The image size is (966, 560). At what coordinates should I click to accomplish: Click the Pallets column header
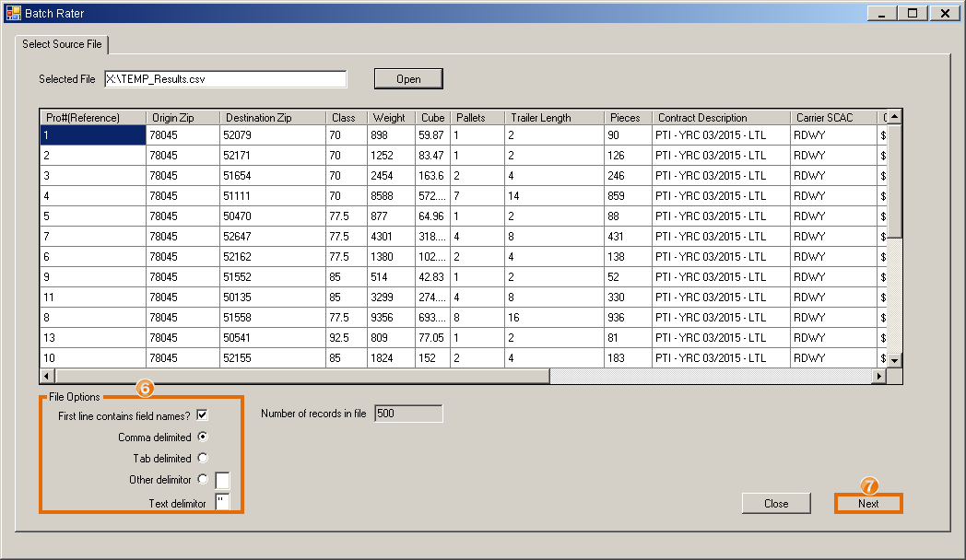(477, 118)
